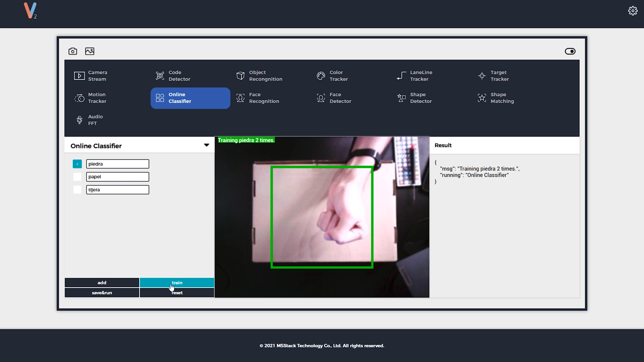
Task: Check the tijera class checkbox
Action: point(77,190)
